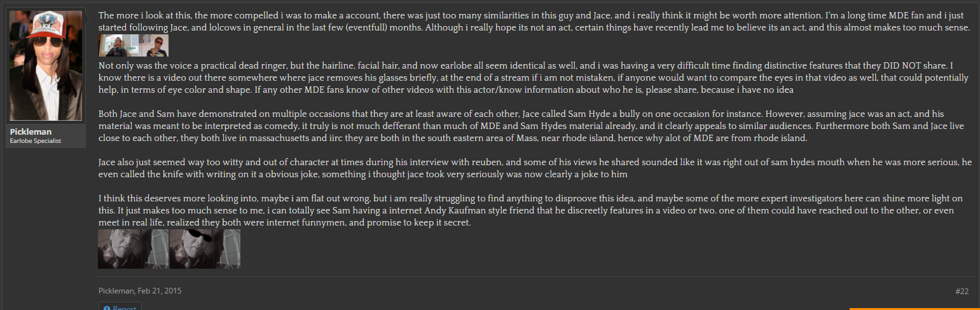Click the 'Earlobe Specialist' user title
Image resolution: width=980 pixels, height=310 pixels.
[36, 140]
